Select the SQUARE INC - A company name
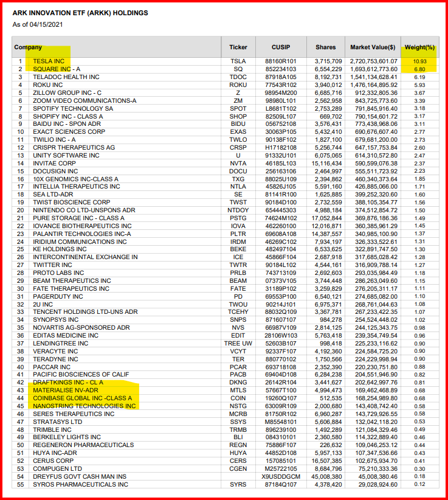Image resolution: width=448 pixels, height=500 pixels. pyautogui.click(x=57, y=69)
